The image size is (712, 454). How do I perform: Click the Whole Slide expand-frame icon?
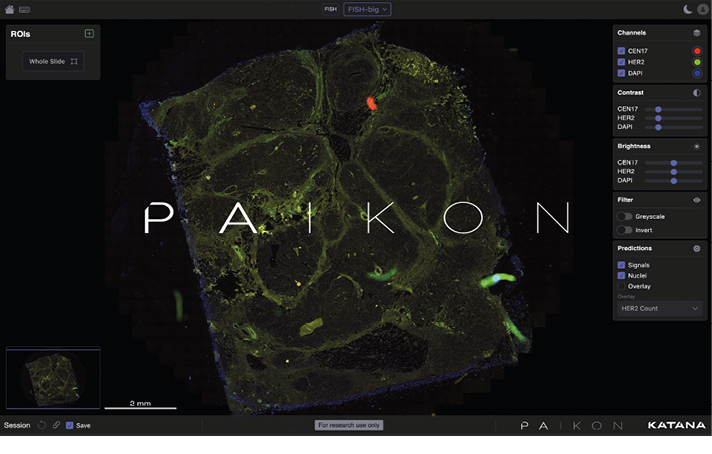click(74, 61)
